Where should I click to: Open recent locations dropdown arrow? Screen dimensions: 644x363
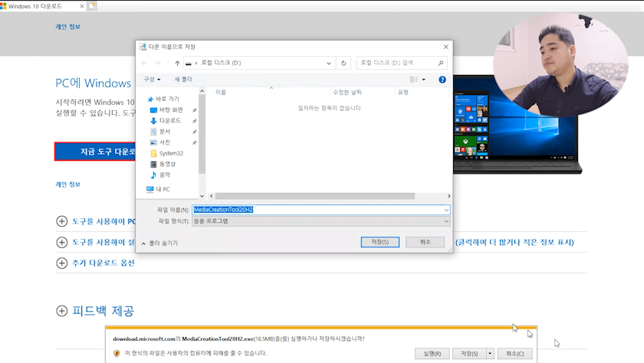[x=168, y=63]
